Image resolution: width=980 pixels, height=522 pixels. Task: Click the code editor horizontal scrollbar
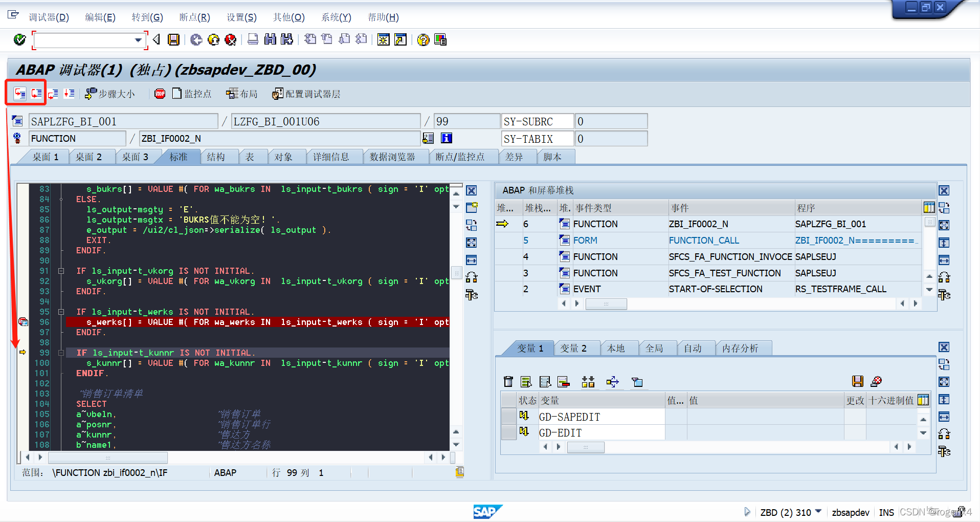point(107,457)
